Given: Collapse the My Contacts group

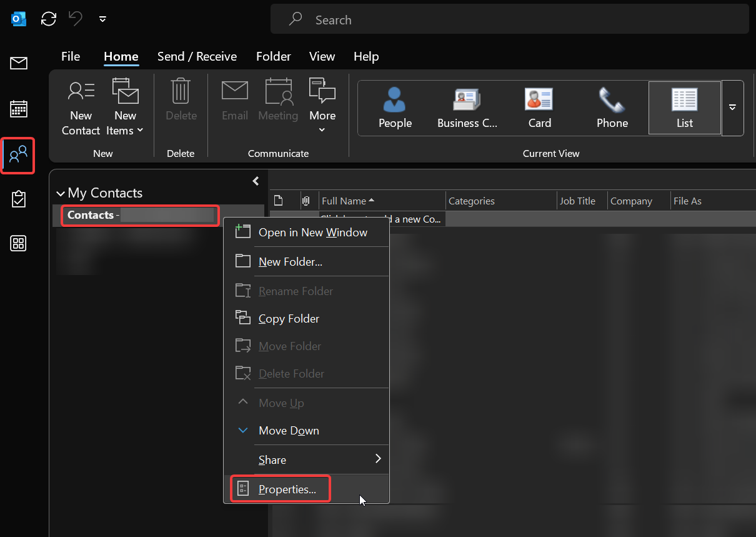Looking at the screenshot, I should point(61,193).
